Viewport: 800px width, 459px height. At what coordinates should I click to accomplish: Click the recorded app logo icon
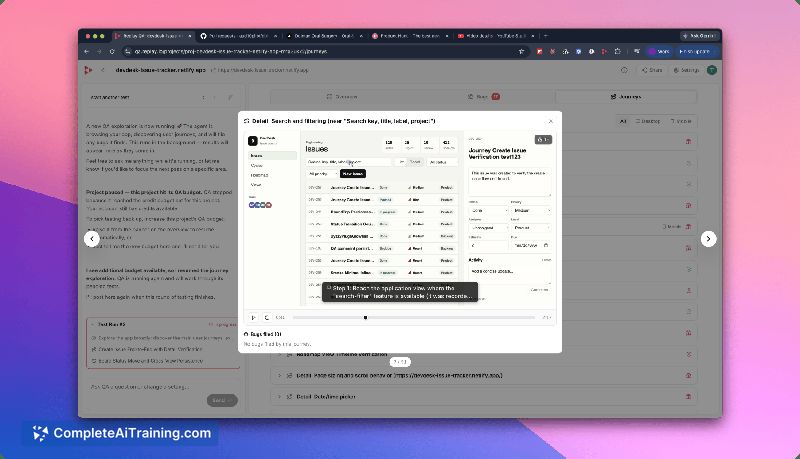tap(253, 140)
